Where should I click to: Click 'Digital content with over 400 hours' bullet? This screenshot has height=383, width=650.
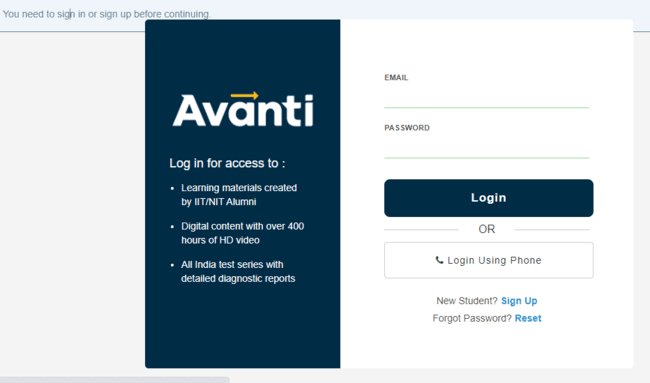[x=243, y=233]
